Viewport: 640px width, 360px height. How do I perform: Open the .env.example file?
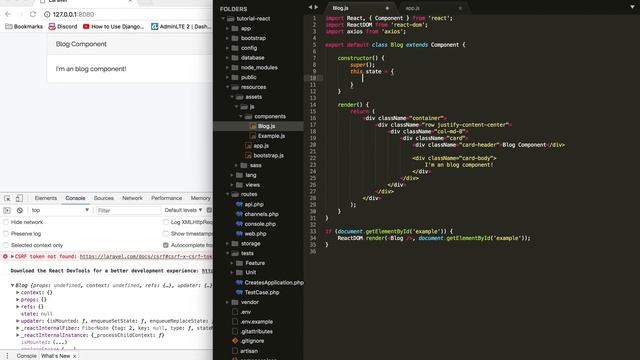pos(256,322)
